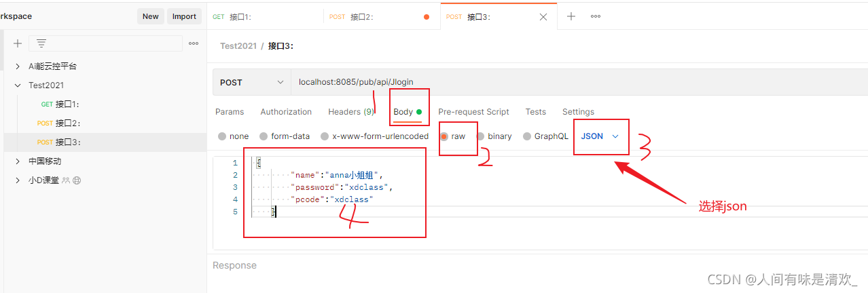Switch to the GET 接口1 tab

pyautogui.click(x=265, y=17)
